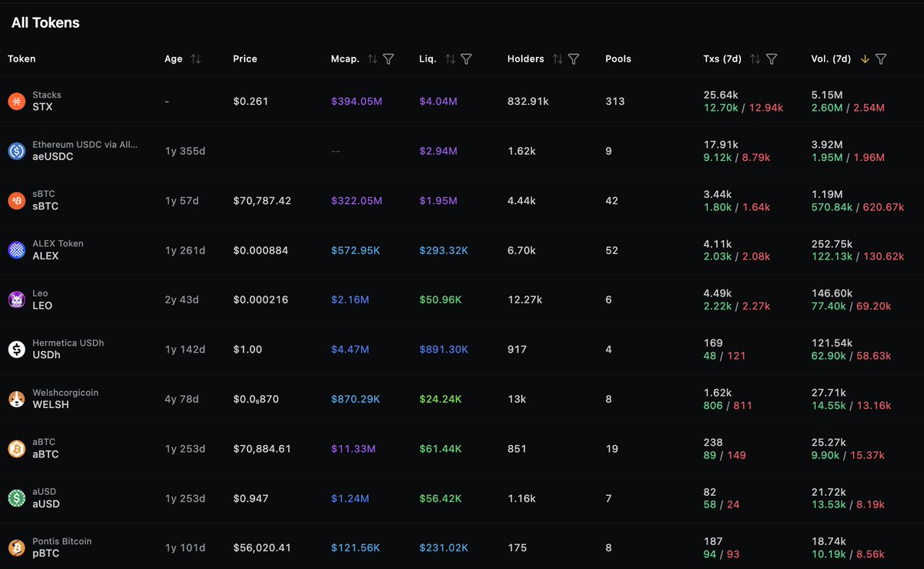Click aBTC price $70,884.61
Screen dimensions: 924x569
pos(262,448)
